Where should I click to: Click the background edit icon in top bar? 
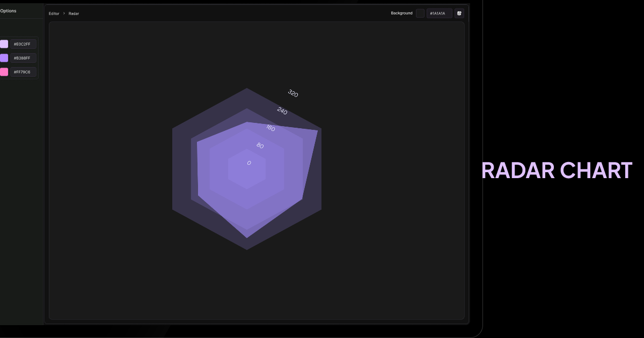pos(459,13)
